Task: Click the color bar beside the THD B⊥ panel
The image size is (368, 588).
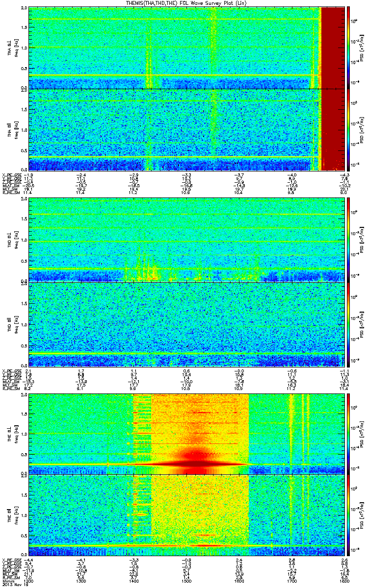Action: (349, 239)
